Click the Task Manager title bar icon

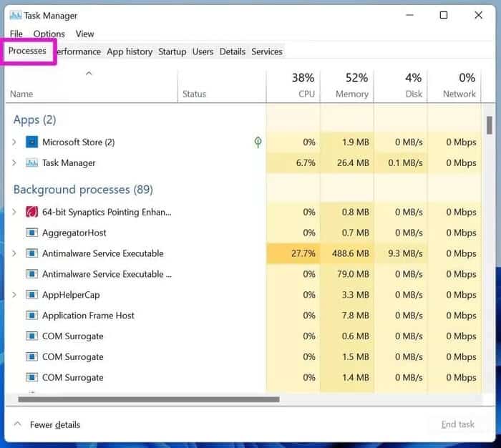[x=16, y=15]
